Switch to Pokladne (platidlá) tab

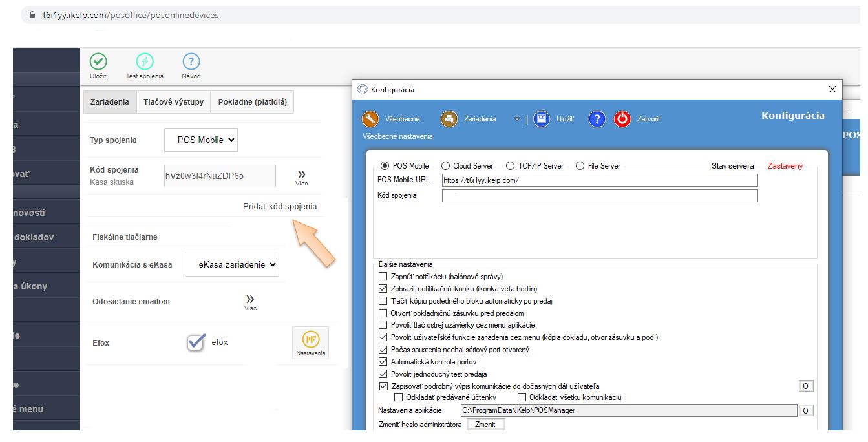(253, 102)
